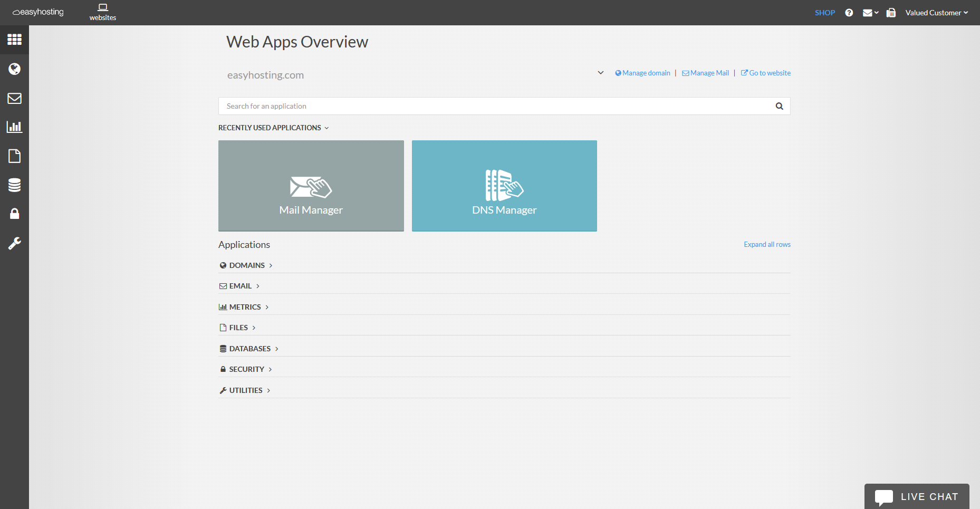Open Metrics using the sidebar chart icon

coord(14,127)
